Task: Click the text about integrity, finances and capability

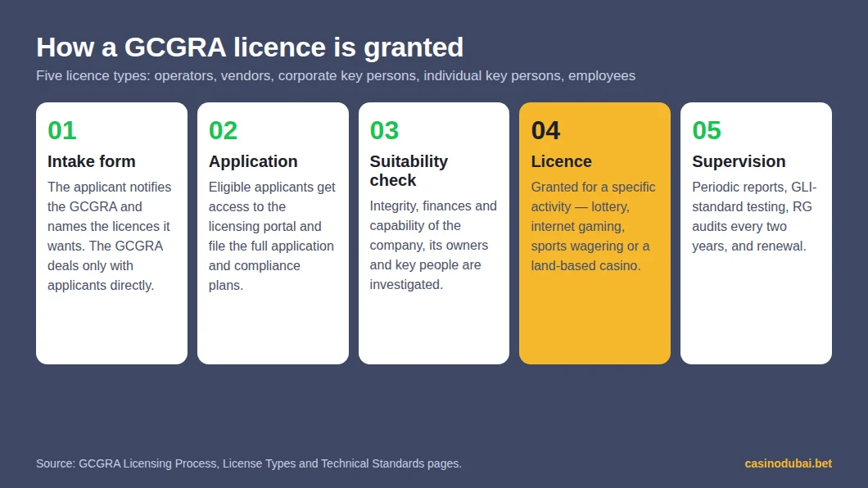Action: [433, 245]
